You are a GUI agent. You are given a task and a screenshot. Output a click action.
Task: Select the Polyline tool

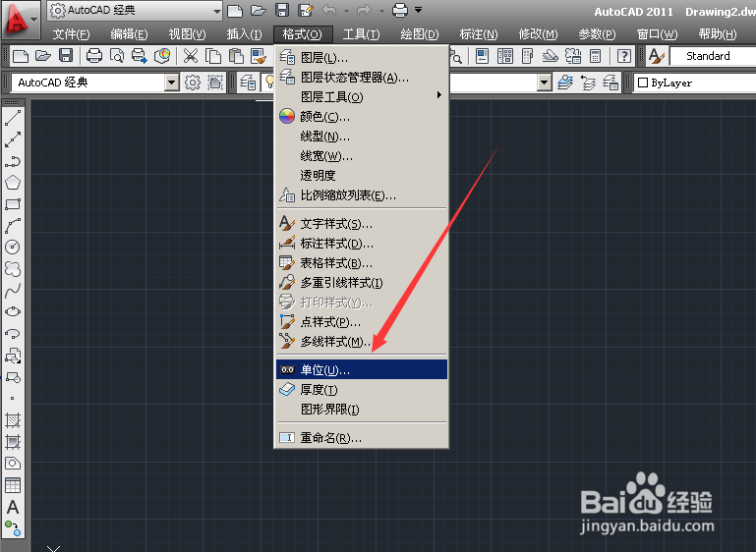pos(13,161)
